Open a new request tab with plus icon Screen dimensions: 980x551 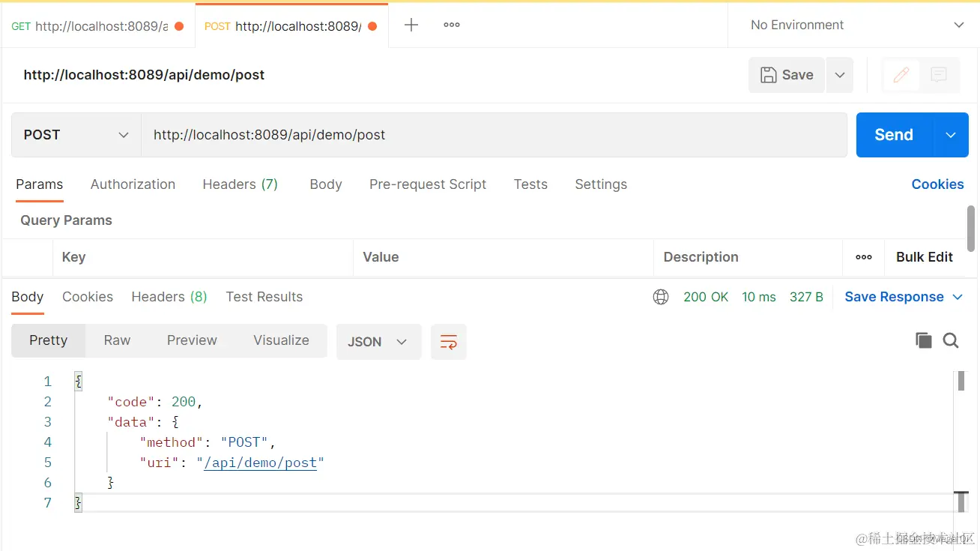411,25
